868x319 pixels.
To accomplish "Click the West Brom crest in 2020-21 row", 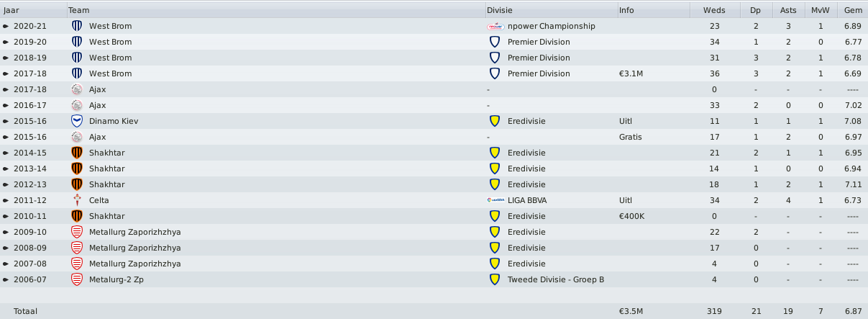I will 77,26.
